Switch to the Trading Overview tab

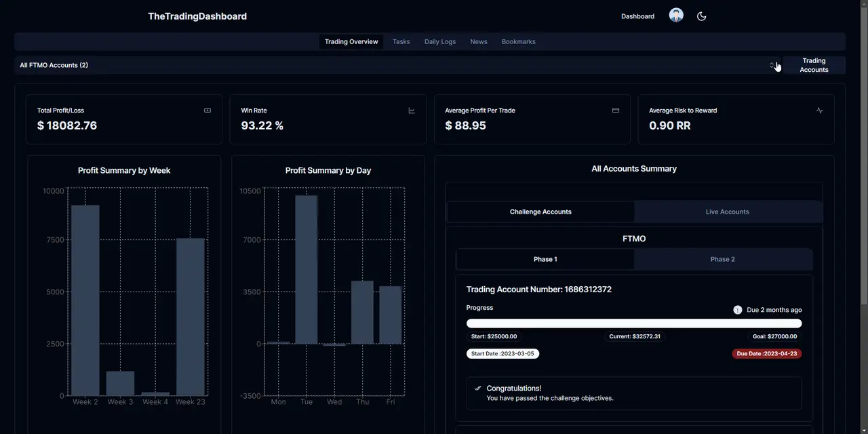(351, 41)
